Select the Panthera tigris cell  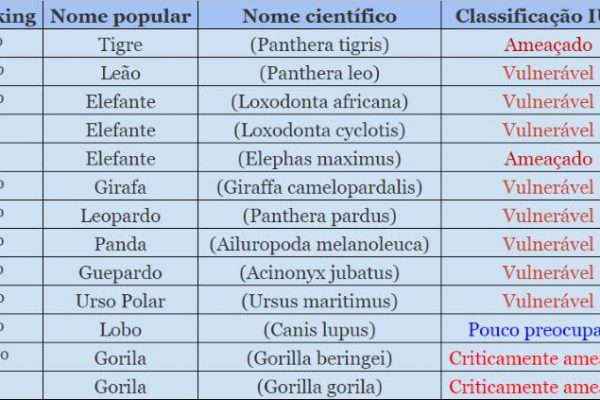[319, 45]
